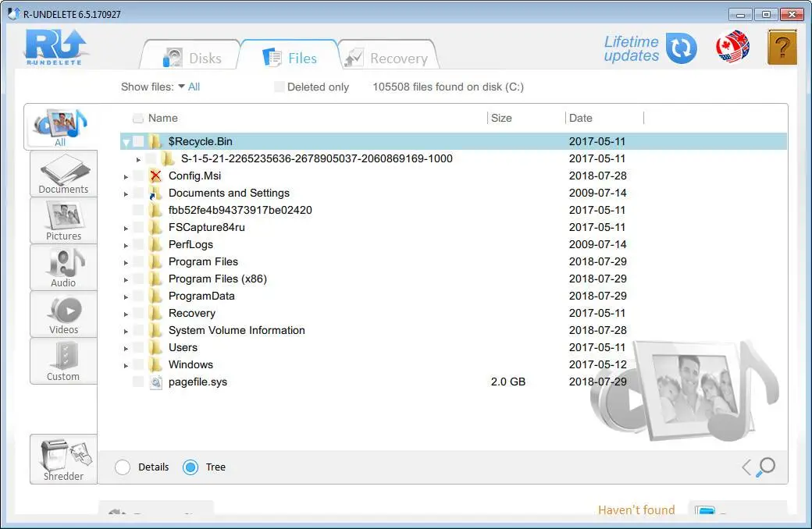Expand the Windows folder

click(126, 365)
